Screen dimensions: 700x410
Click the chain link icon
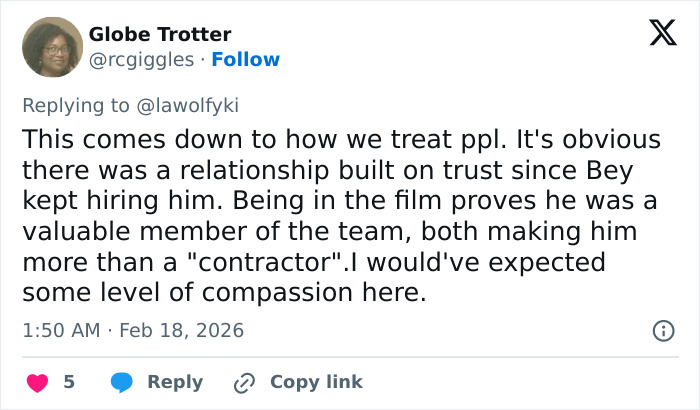point(244,382)
